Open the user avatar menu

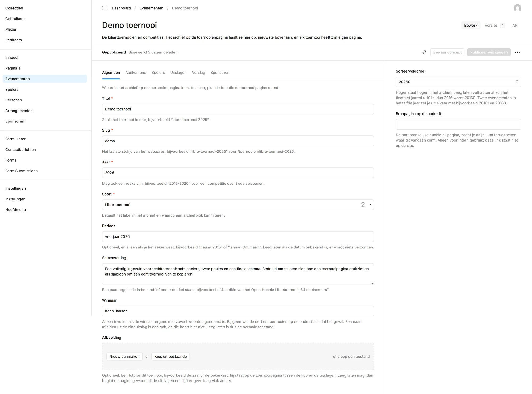coord(517,8)
